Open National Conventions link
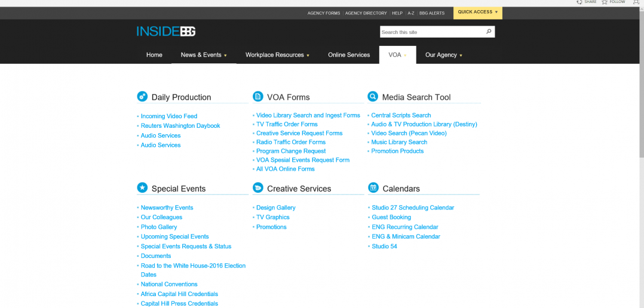The height and width of the screenshot is (308, 644). coord(169,284)
